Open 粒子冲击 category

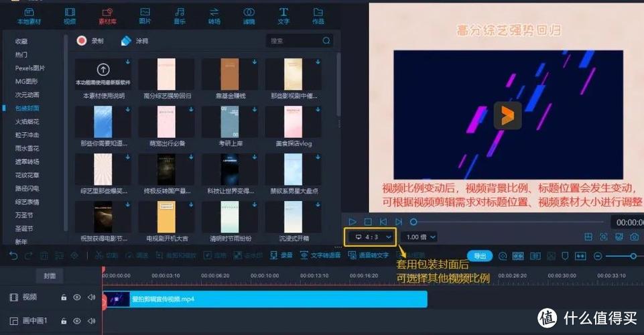[27, 135]
